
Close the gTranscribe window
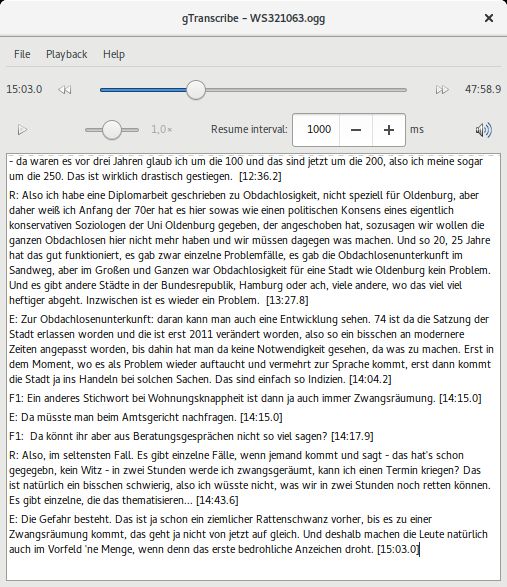tap(489, 18)
